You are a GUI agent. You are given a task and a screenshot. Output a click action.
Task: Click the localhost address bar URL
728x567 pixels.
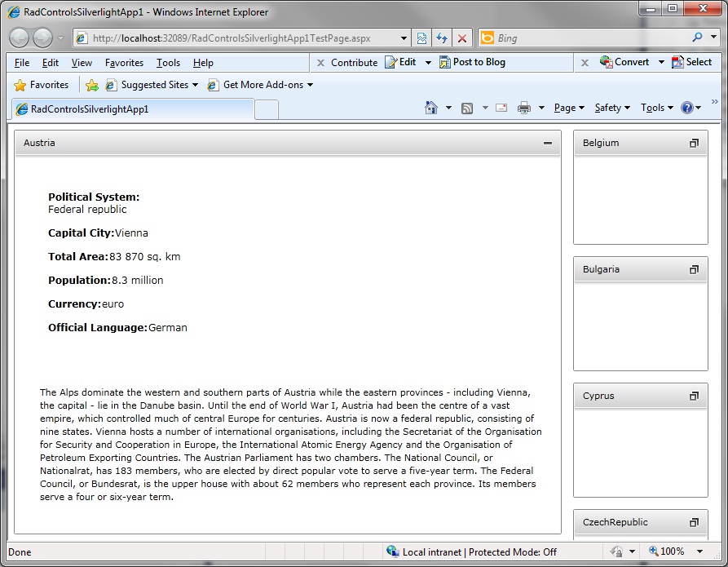232,38
